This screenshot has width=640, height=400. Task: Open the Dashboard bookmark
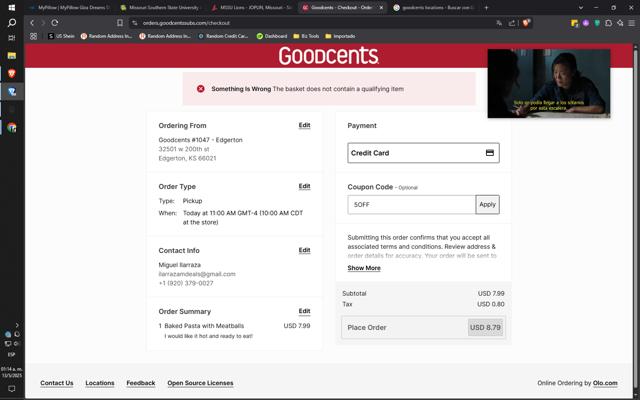point(272,36)
